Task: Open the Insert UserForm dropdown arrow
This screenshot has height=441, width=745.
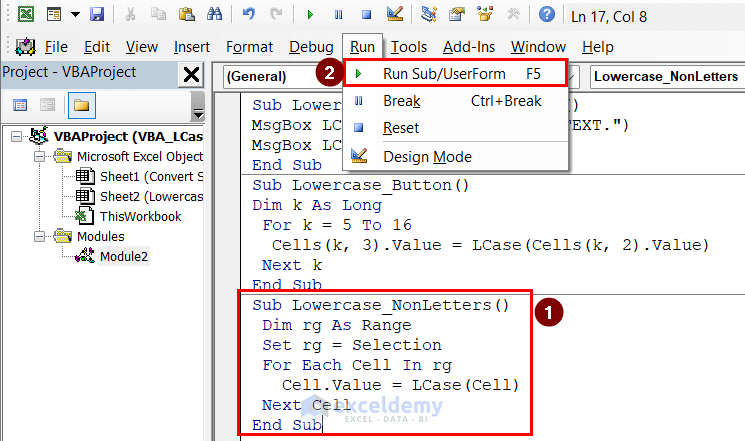Action: 75,14
